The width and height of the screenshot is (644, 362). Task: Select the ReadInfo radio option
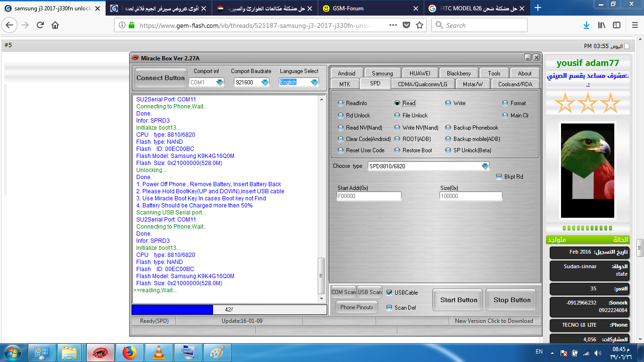pyautogui.click(x=341, y=103)
